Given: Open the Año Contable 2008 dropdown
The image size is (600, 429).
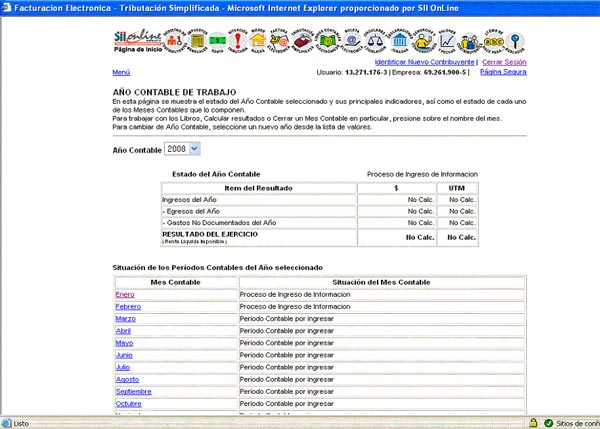Looking at the screenshot, I should click(182, 149).
